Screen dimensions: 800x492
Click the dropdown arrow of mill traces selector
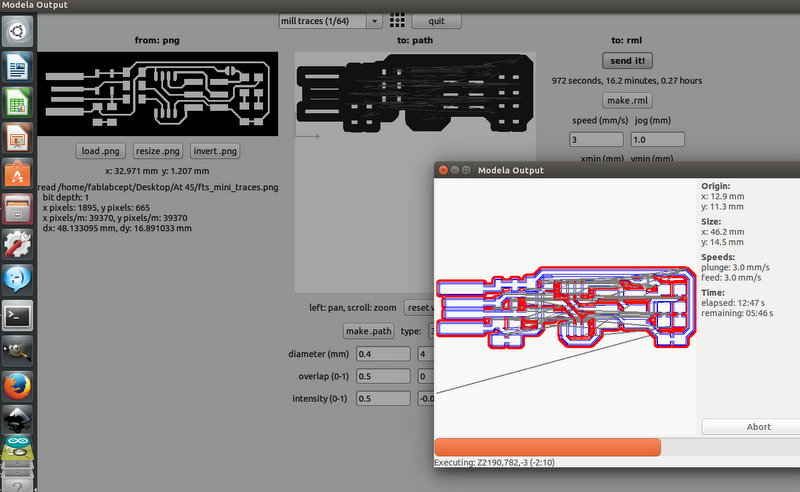(374, 21)
